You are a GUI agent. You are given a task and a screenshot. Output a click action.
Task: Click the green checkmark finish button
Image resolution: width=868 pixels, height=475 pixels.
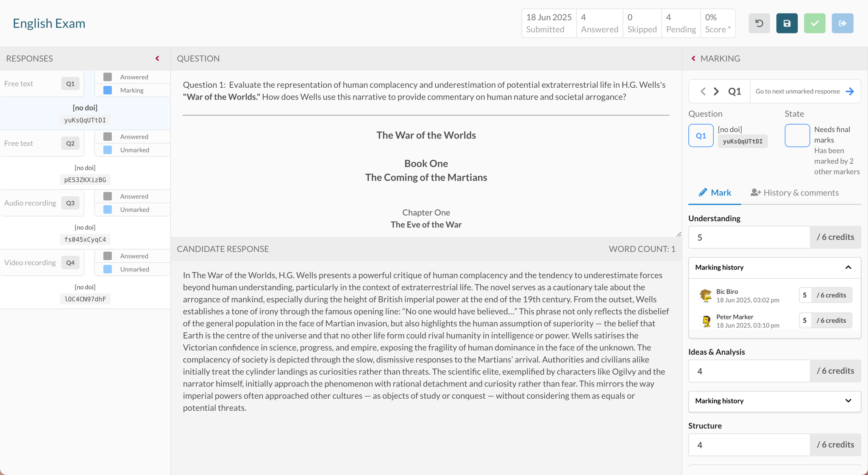pos(815,23)
